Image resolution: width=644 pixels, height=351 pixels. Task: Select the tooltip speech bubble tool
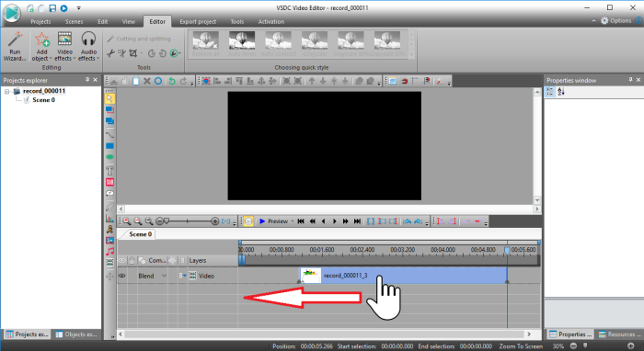[x=109, y=193]
